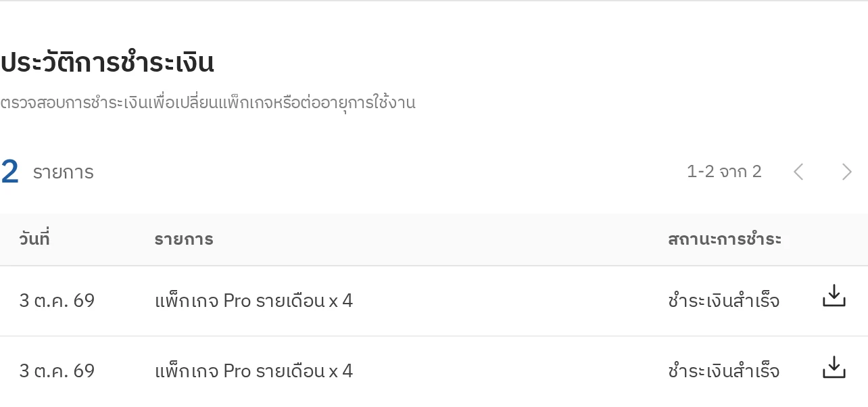Viewport: 868px width, 407px height.
Task: Download receipt for the first payment row
Action: coord(834,296)
